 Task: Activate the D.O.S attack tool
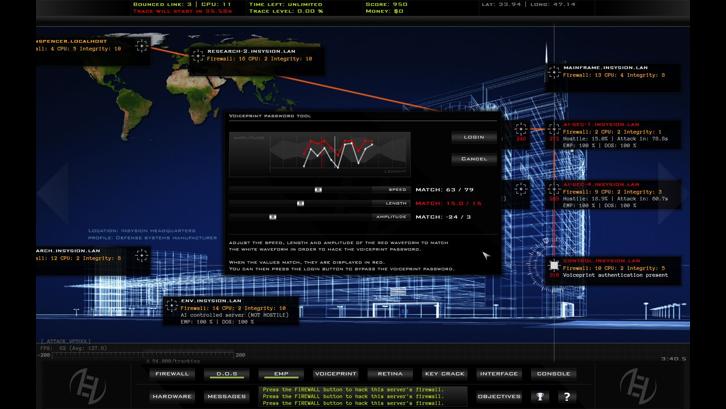coord(226,374)
